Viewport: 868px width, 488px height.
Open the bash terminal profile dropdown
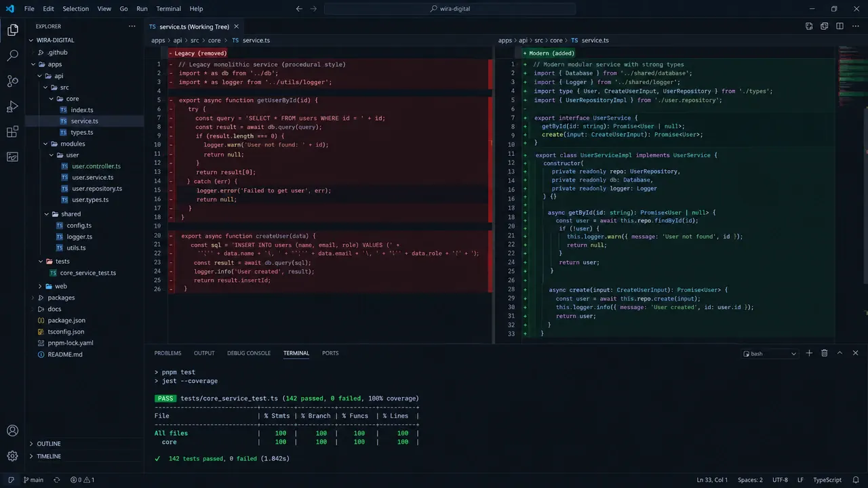[x=770, y=354]
